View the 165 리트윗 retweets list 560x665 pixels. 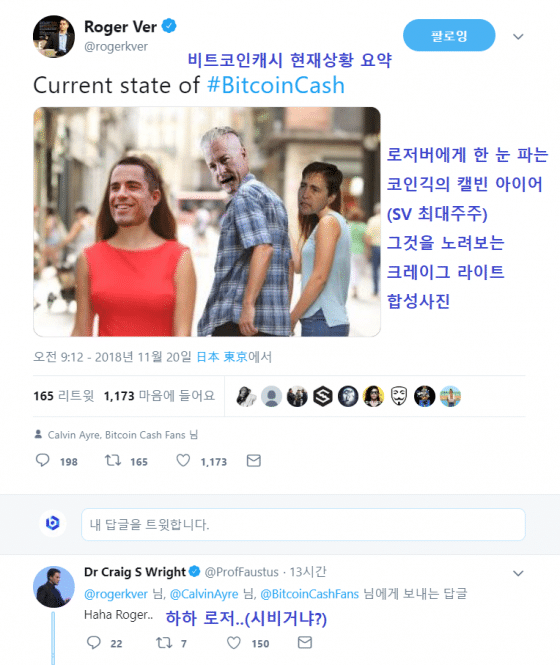tap(64, 396)
